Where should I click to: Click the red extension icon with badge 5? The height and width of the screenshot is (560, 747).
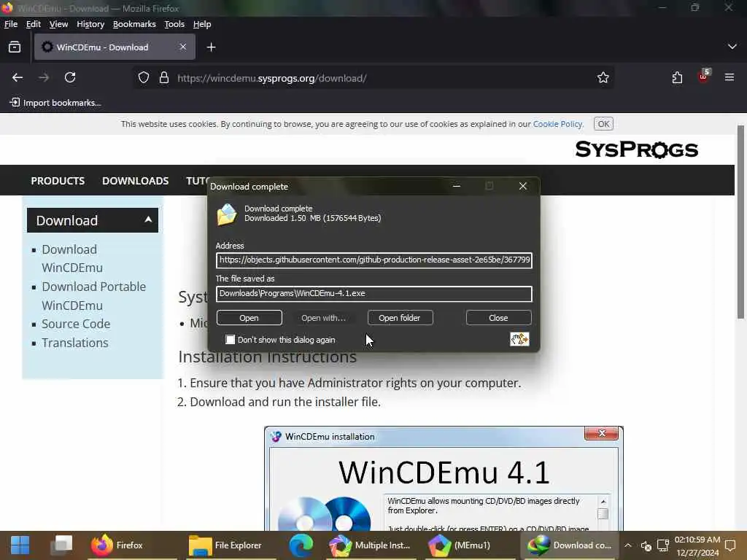(x=703, y=76)
